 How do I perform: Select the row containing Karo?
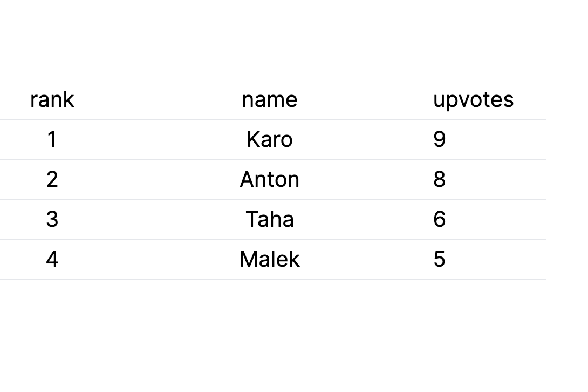(272, 139)
